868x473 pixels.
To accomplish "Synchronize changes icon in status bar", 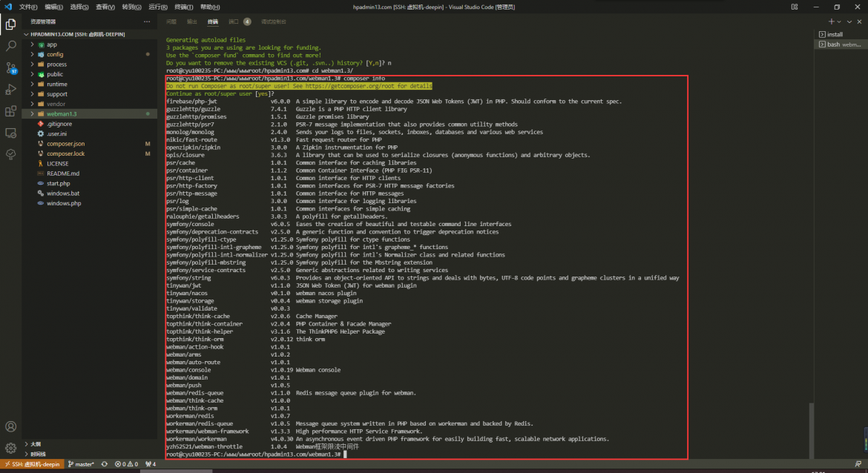I will coord(104,464).
